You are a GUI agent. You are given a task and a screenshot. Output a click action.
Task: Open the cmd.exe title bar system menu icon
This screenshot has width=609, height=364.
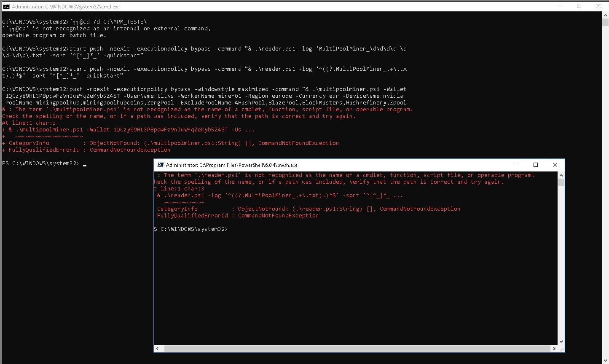(x=6, y=6)
